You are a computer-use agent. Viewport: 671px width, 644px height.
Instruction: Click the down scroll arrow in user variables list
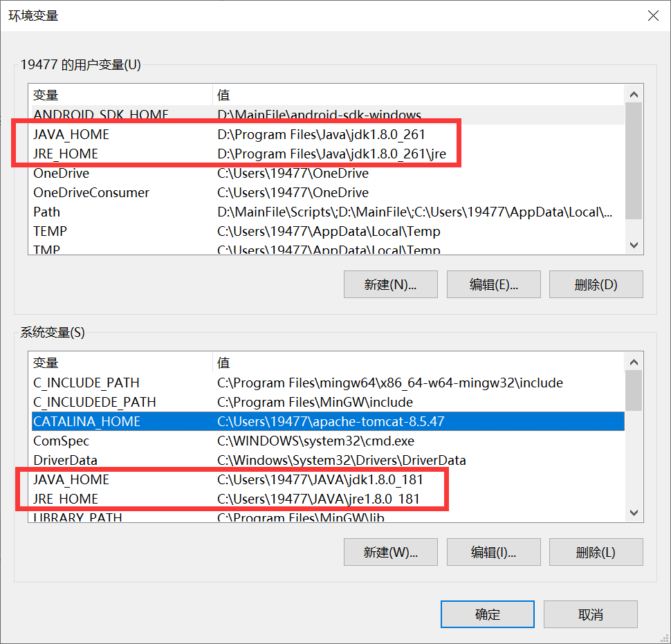(634, 245)
